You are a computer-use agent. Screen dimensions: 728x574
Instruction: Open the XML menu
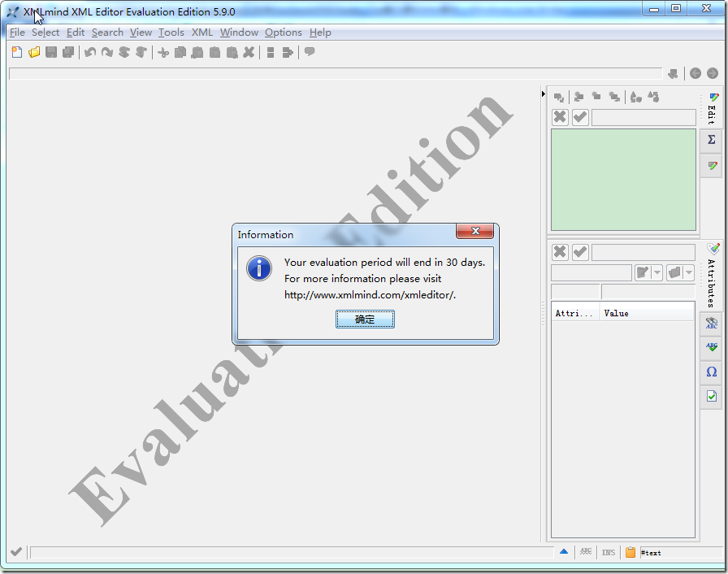click(202, 33)
